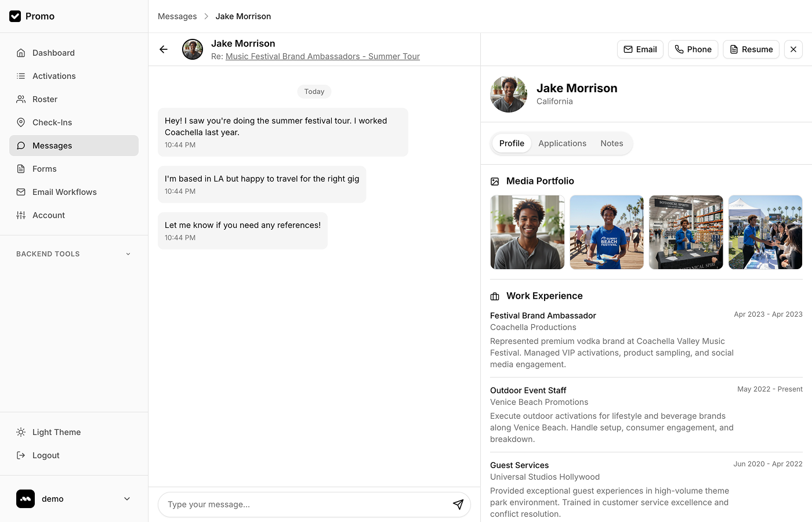The width and height of the screenshot is (812, 522).
Task: Open the Dashboard from the sidebar
Action: [53, 53]
